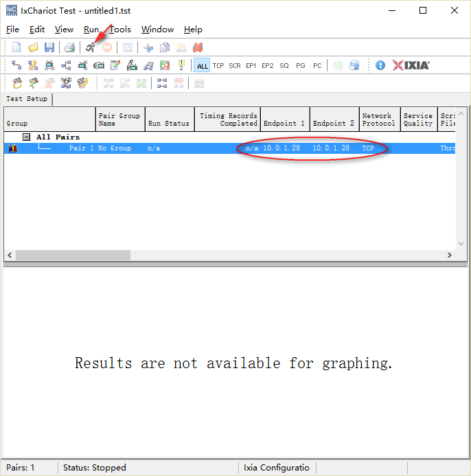
Task: Click endpoint address 10.0.1.28
Action: [282, 148]
